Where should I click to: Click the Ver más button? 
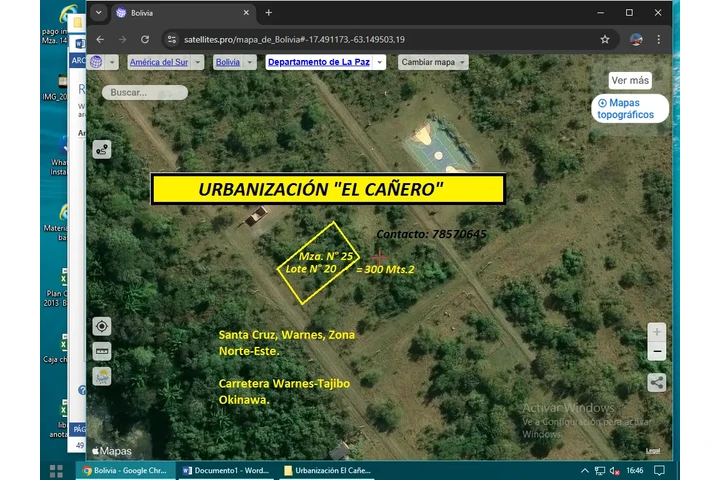[x=630, y=80]
